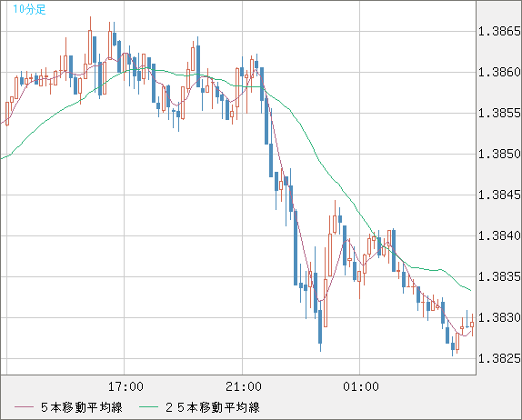Screen dimensions: 522x420
Task: Select the 1.3860 price axis label
Action: point(499,72)
